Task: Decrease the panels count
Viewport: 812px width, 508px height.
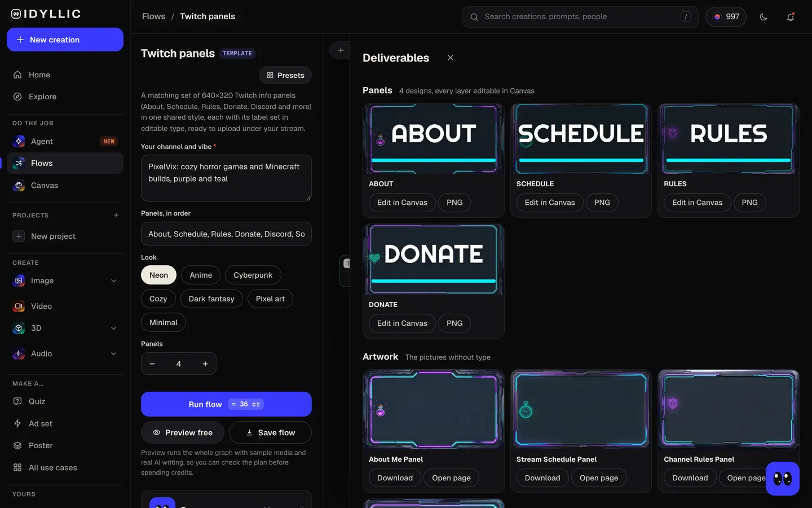Action: pyautogui.click(x=152, y=364)
